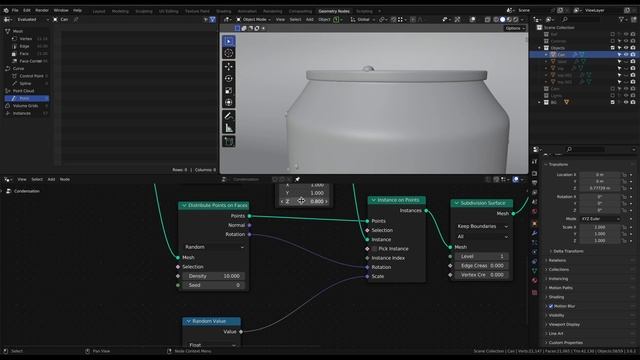This screenshot has height=360, width=640.
Task: Toggle render camera icon for Can object
Action: click(633, 54)
